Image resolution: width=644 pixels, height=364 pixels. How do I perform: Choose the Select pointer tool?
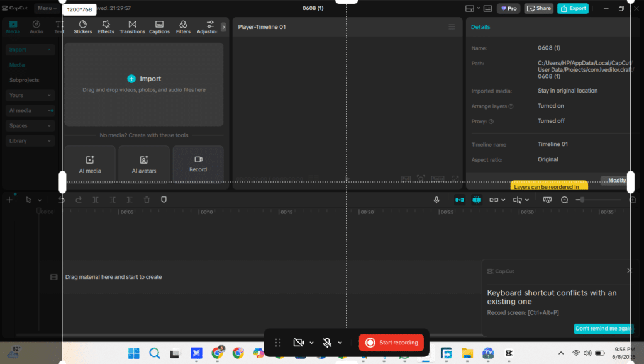click(28, 200)
